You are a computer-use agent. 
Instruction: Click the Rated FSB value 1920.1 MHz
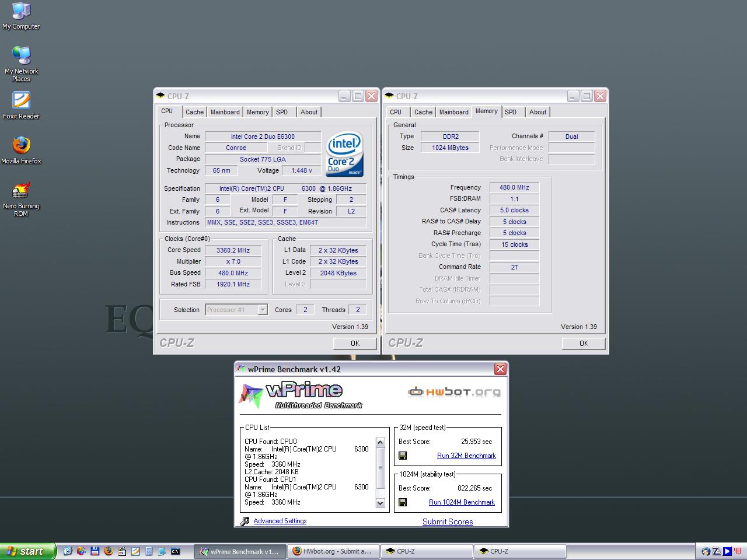pos(233,284)
